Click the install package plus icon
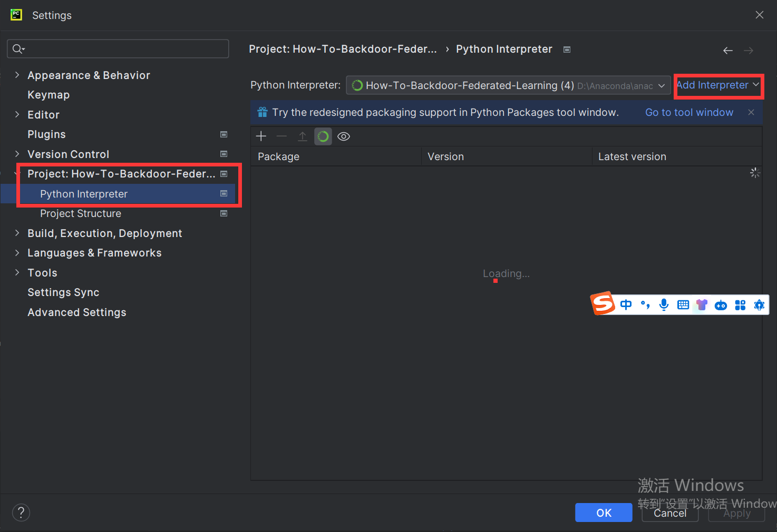777x532 pixels. (261, 136)
